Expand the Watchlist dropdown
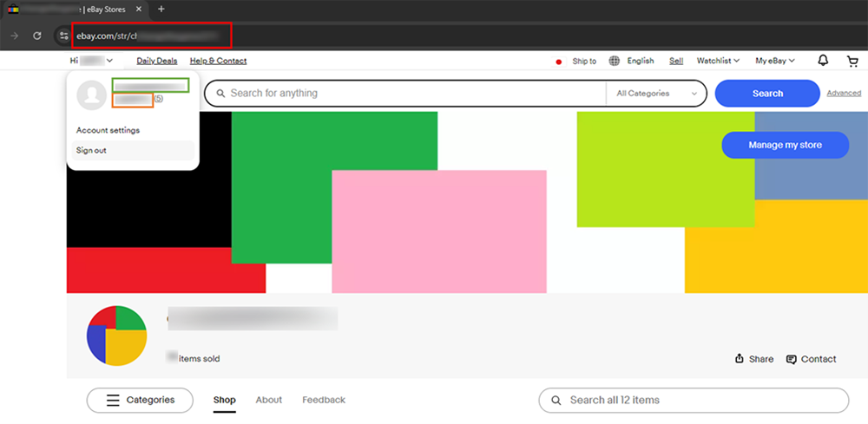Image resolution: width=868 pixels, height=424 pixels. click(x=718, y=61)
